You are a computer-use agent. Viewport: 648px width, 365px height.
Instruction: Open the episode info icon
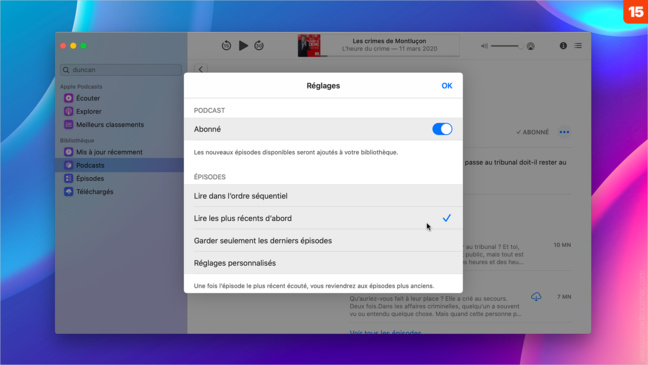[563, 45]
